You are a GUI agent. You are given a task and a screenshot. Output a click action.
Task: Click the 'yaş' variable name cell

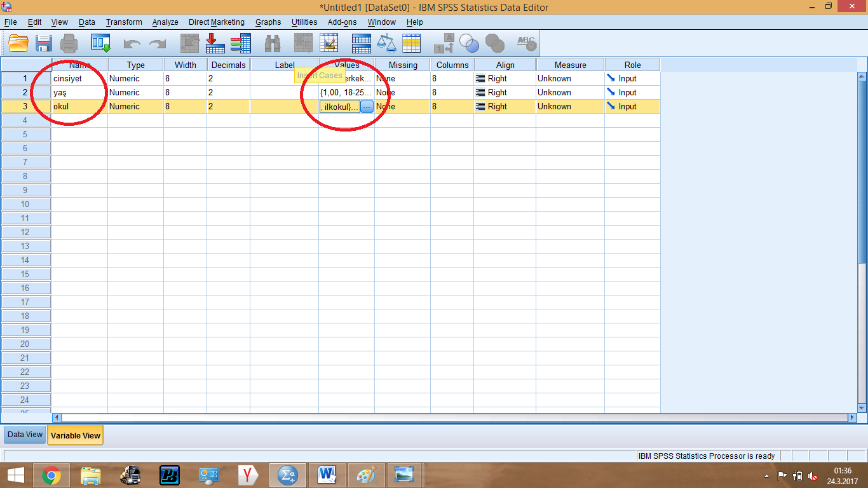coord(79,93)
